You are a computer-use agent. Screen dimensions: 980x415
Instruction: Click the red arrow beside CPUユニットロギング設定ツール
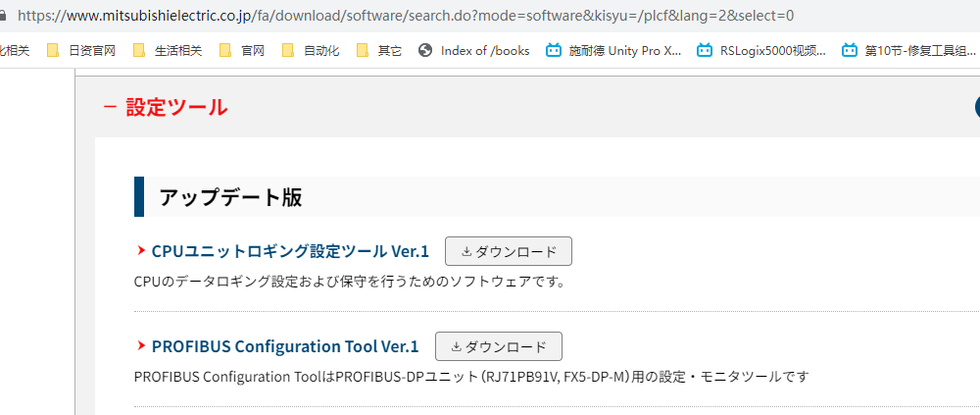click(x=141, y=252)
